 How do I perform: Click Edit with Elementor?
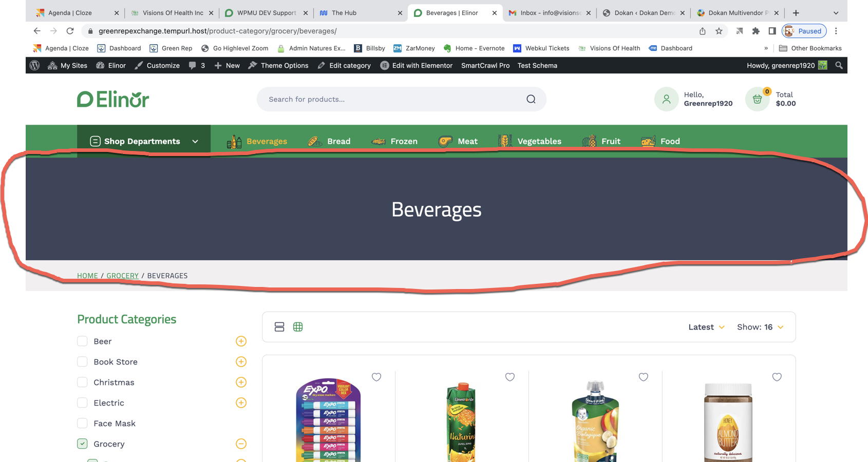[417, 65]
